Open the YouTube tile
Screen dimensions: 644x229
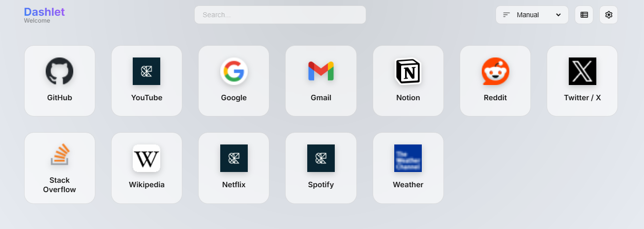click(x=146, y=81)
